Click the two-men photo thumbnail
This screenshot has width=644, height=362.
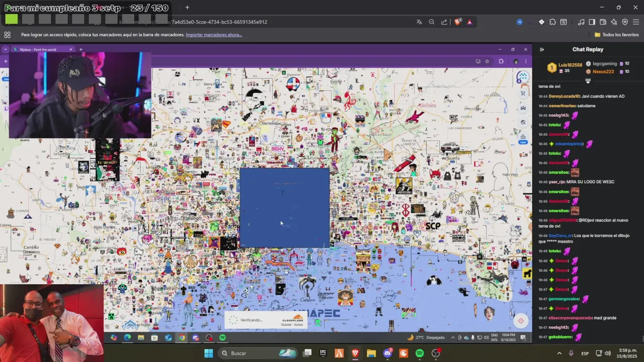(x=52, y=323)
